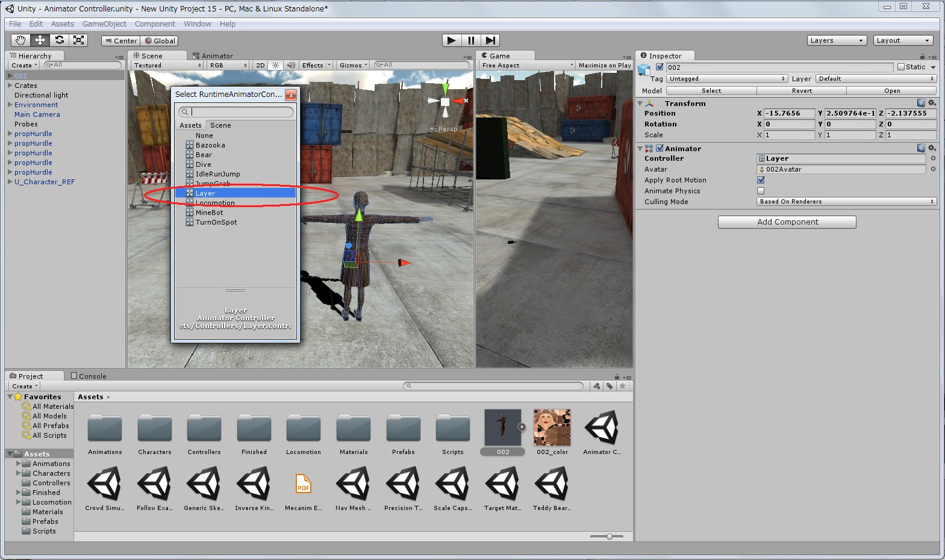Open the GameObject menu

(x=104, y=24)
